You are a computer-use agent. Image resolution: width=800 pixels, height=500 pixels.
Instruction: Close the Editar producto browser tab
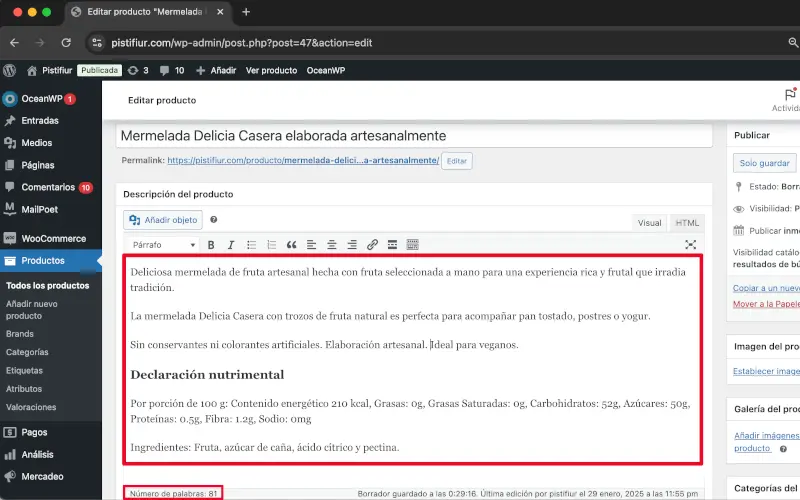(x=220, y=12)
